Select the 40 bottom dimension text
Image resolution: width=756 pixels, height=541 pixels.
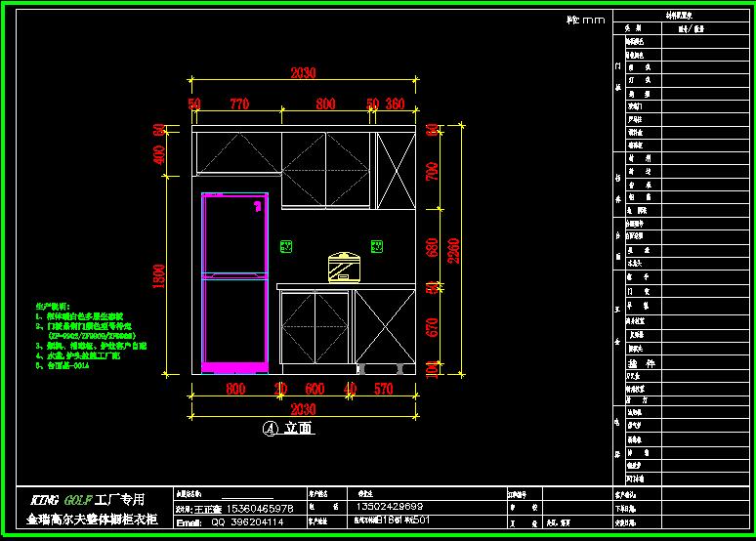[350, 389]
